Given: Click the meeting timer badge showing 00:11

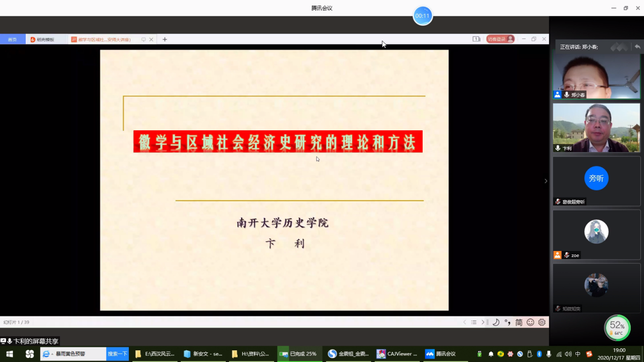Looking at the screenshot, I should [422, 16].
